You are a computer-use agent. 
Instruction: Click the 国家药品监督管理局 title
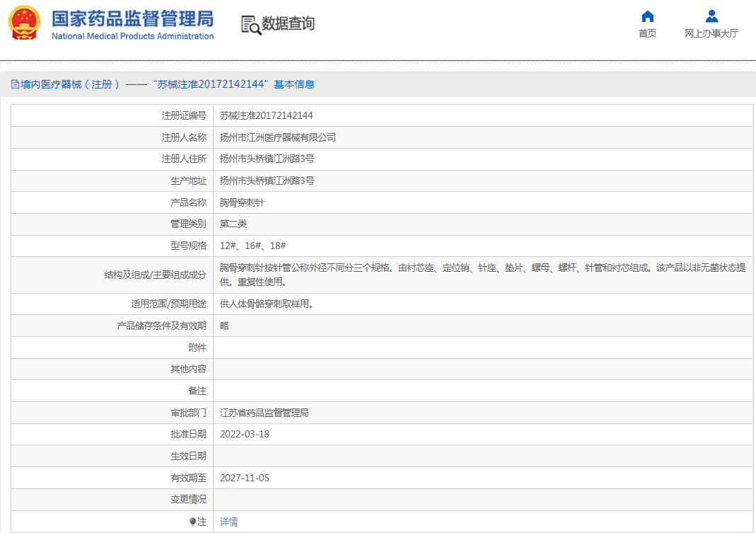click(x=132, y=19)
